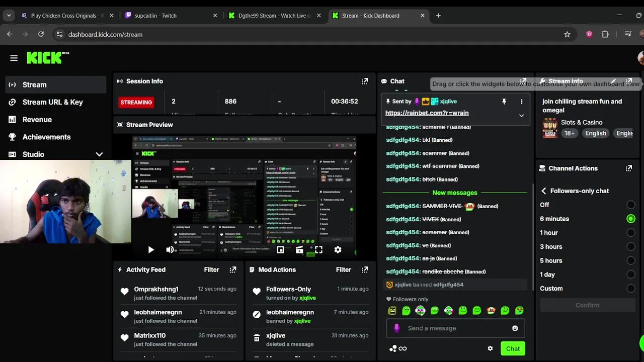Pop out the Session Info widget
Viewport: 644px width, 362px height.
365,81
